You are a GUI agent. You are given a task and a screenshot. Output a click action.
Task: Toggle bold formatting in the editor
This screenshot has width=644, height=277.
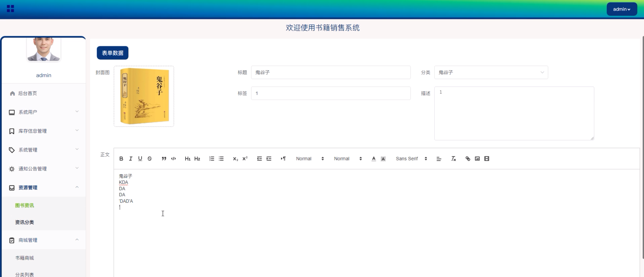[x=121, y=159]
